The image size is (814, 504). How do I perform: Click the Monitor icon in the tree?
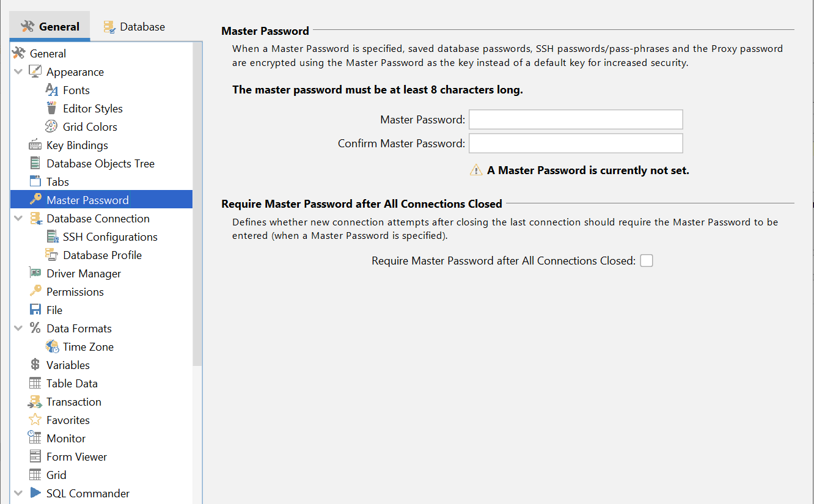tap(35, 439)
